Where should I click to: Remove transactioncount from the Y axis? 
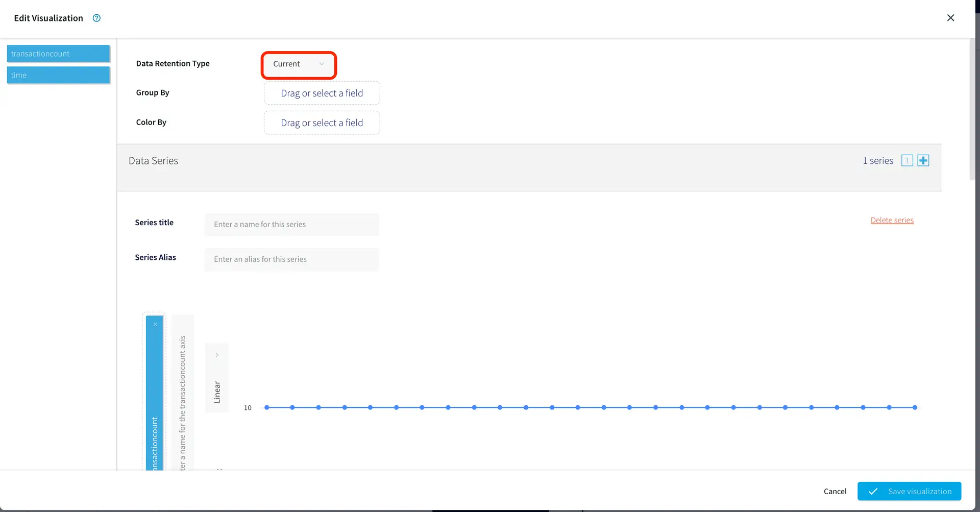point(155,325)
